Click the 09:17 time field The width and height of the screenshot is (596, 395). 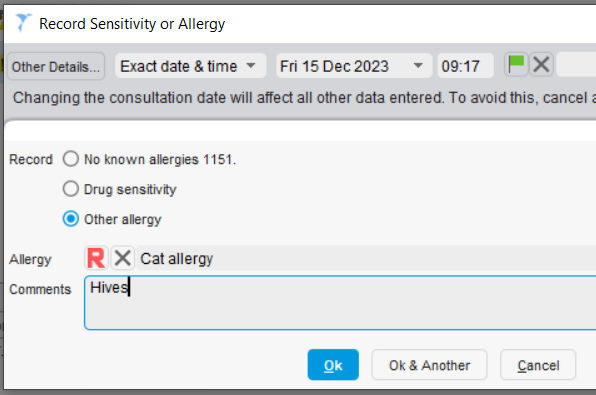(466, 66)
